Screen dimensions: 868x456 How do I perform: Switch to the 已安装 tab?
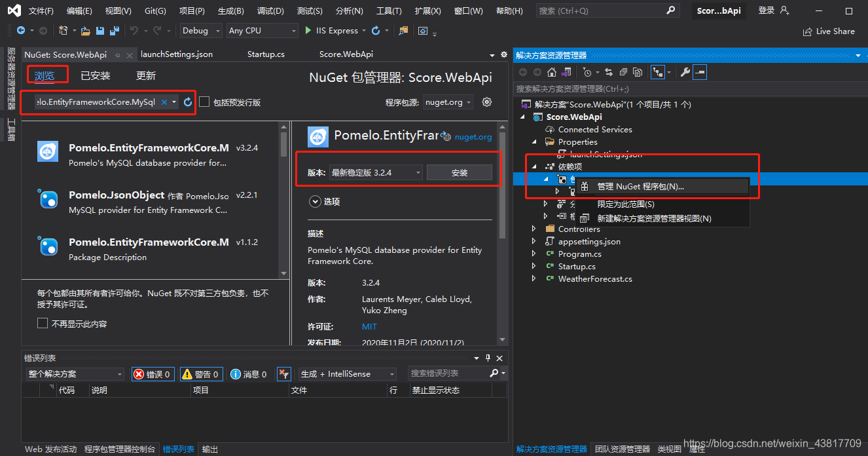click(95, 75)
